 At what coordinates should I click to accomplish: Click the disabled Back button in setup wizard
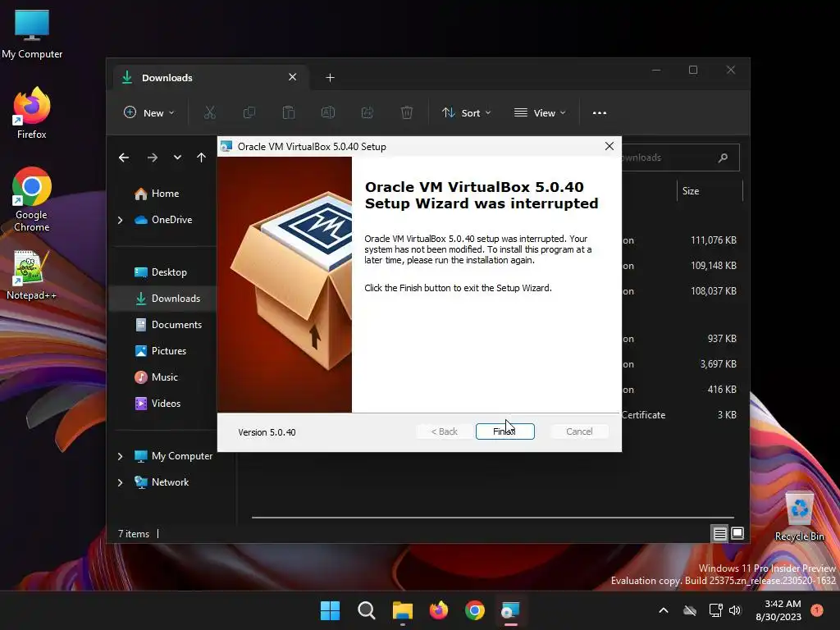click(444, 431)
